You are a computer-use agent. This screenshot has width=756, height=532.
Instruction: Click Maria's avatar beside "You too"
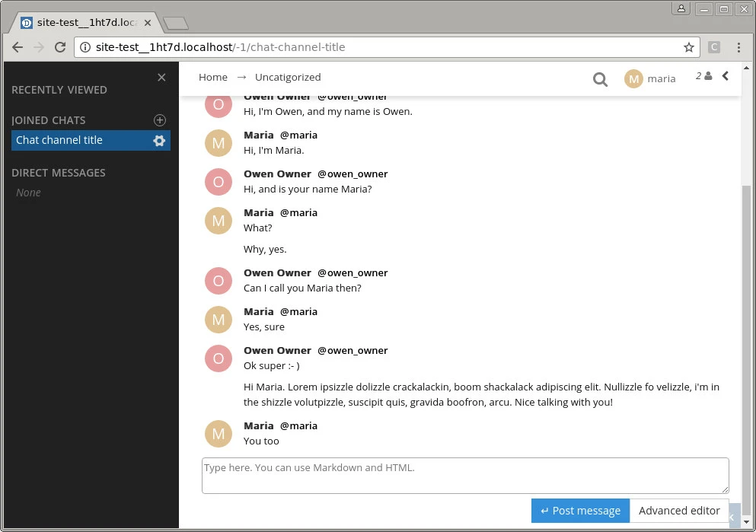coord(219,434)
